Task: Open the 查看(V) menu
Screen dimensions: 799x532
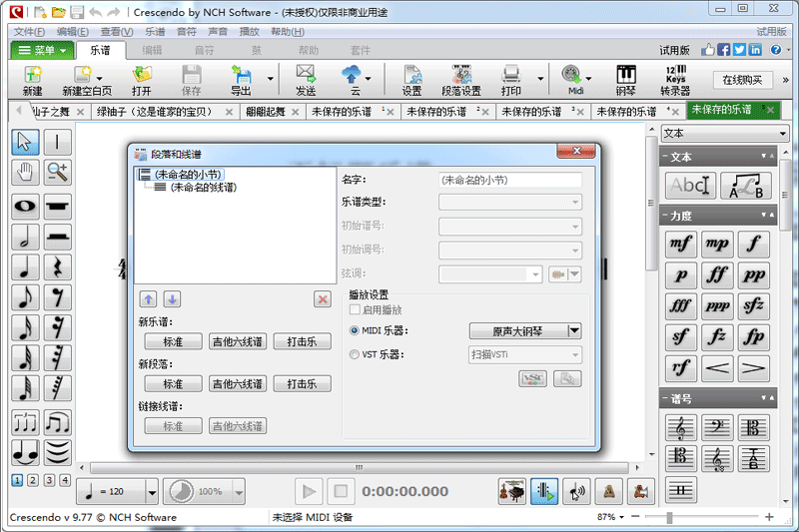Action: [x=117, y=32]
